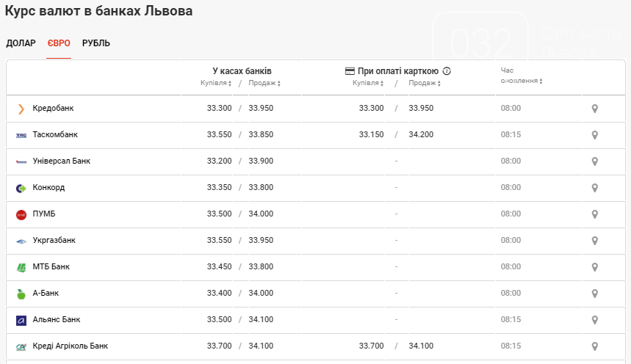This screenshot has width=631, height=364.
Task: Click the Конкорд bank logo
Action: tap(21, 188)
